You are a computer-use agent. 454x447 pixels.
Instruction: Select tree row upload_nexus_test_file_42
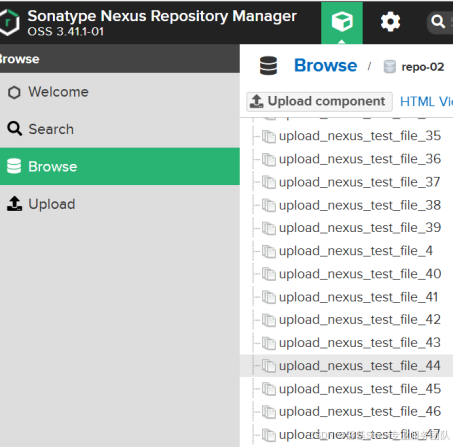click(347, 320)
